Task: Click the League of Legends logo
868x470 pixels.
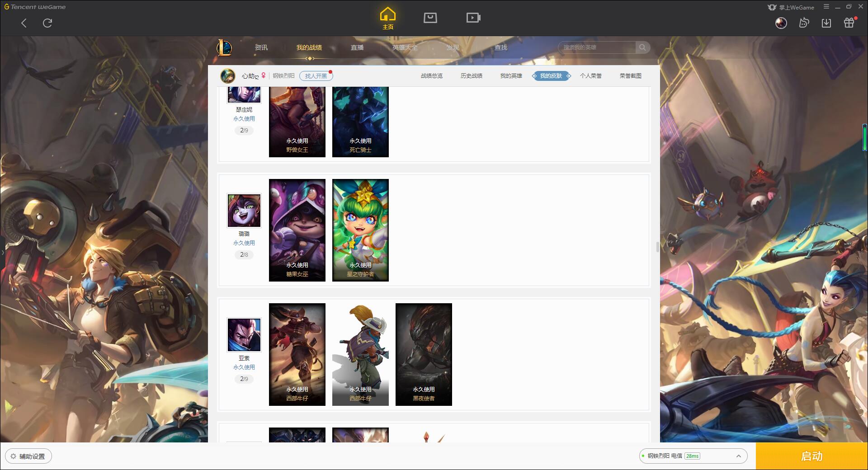Action: [x=224, y=47]
